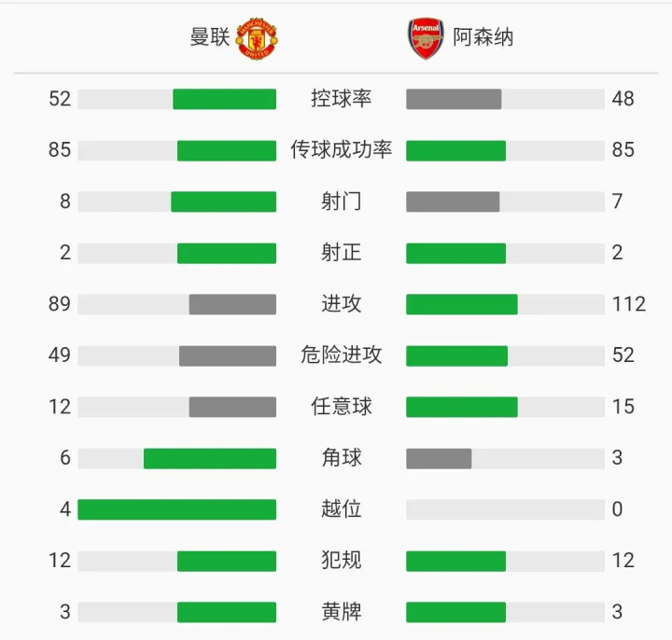Select the 射门 shots stat label
Image resolution: width=672 pixels, height=640 pixels.
coord(341,202)
